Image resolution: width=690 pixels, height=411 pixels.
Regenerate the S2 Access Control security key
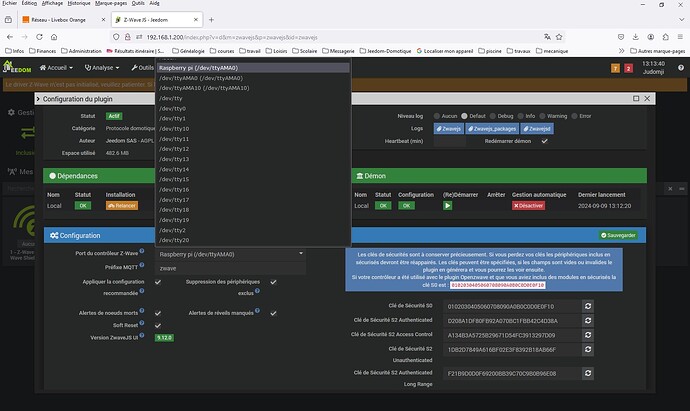point(588,335)
